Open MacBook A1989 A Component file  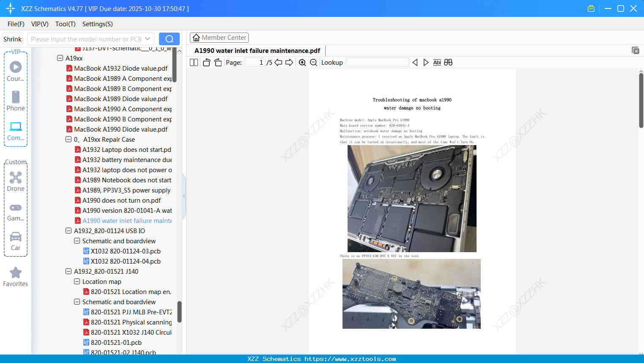click(x=119, y=78)
